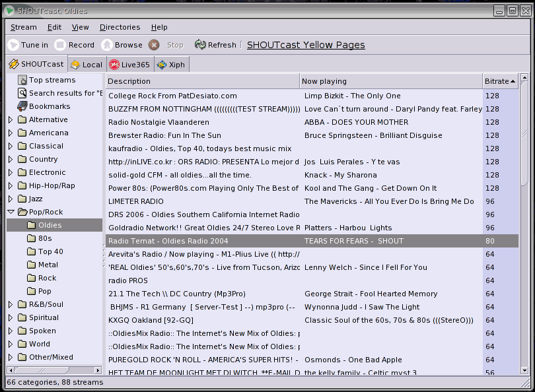Click the Top streams icon
The height and width of the screenshot is (392, 535).
tap(22, 80)
